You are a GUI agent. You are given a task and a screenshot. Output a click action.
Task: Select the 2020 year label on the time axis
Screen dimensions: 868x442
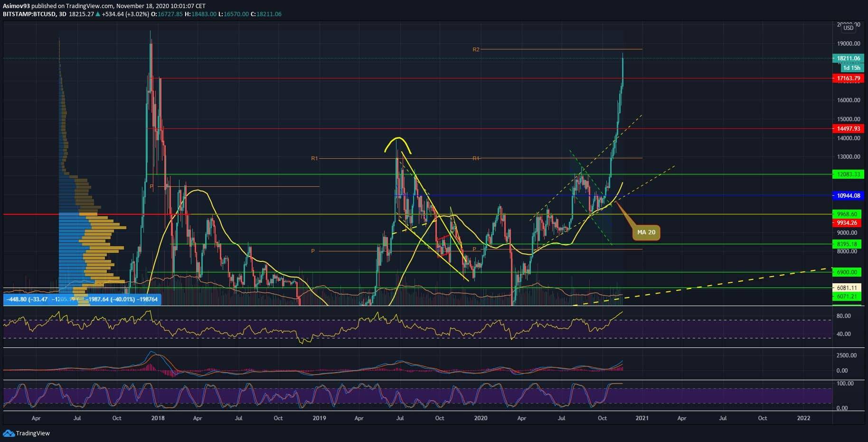point(481,418)
